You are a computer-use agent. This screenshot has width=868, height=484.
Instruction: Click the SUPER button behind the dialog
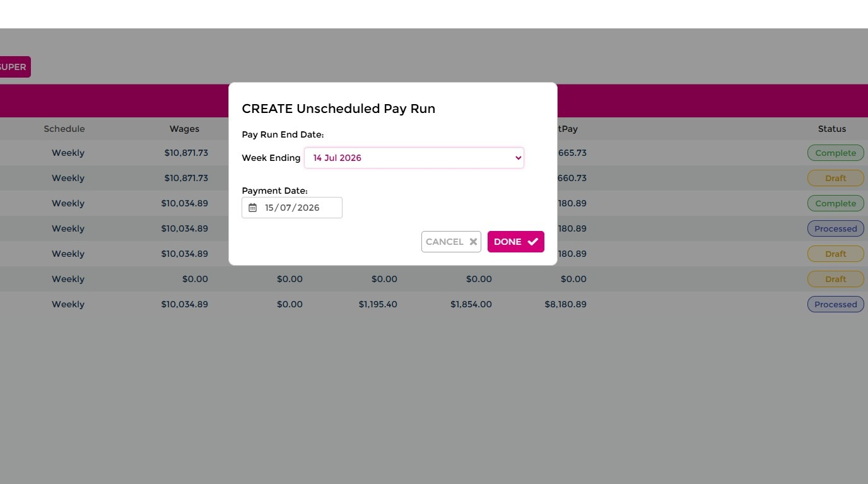(x=14, y=67)
